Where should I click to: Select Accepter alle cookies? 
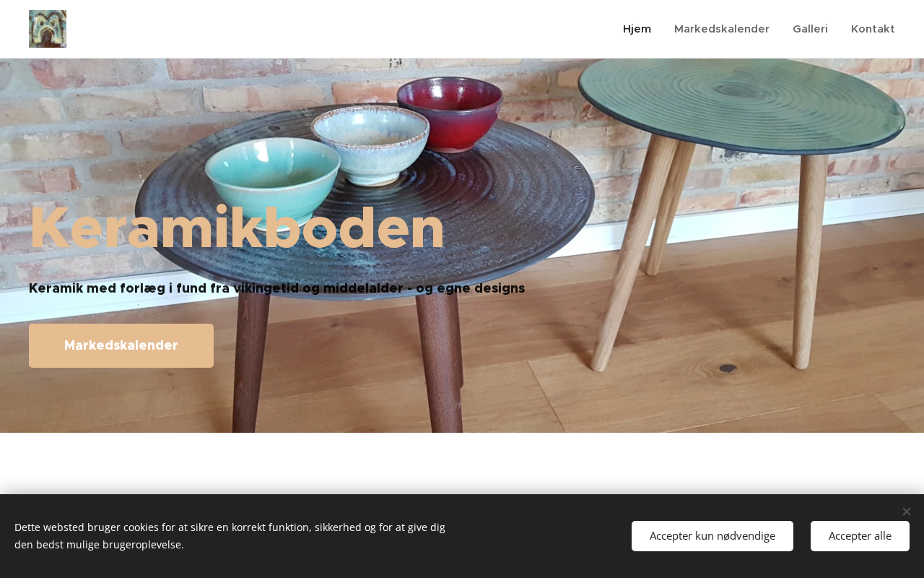tap(860, 536)
